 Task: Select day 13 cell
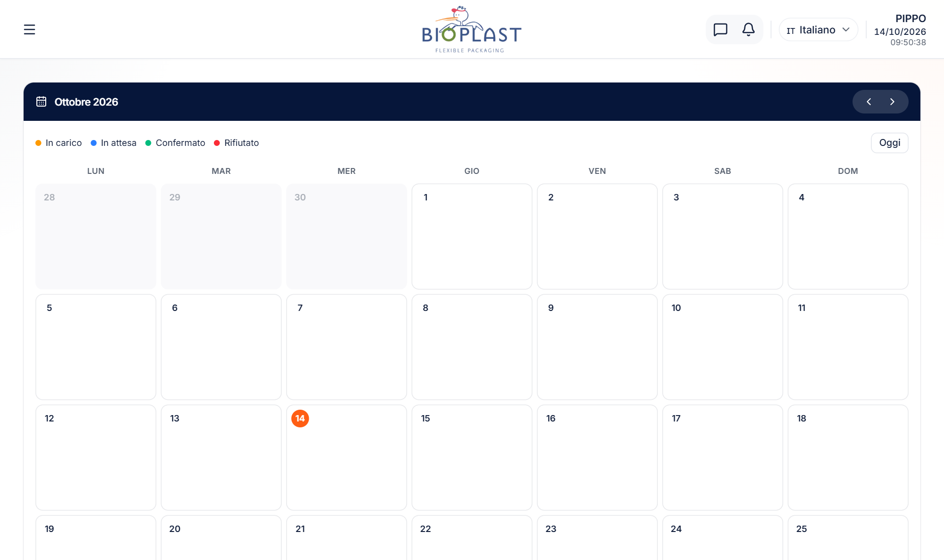tap(221, 457)
